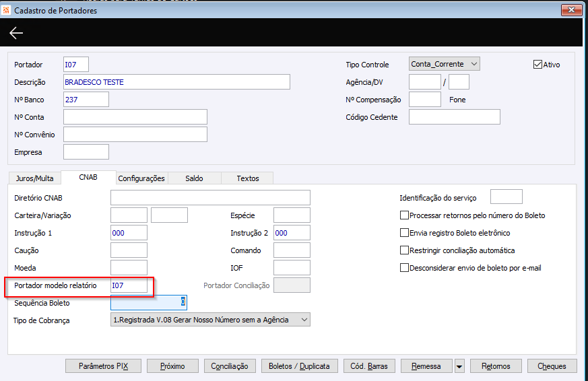Focus the Identificação do serviço field
This screenshot has height=381, width=588.
(507, 197)
